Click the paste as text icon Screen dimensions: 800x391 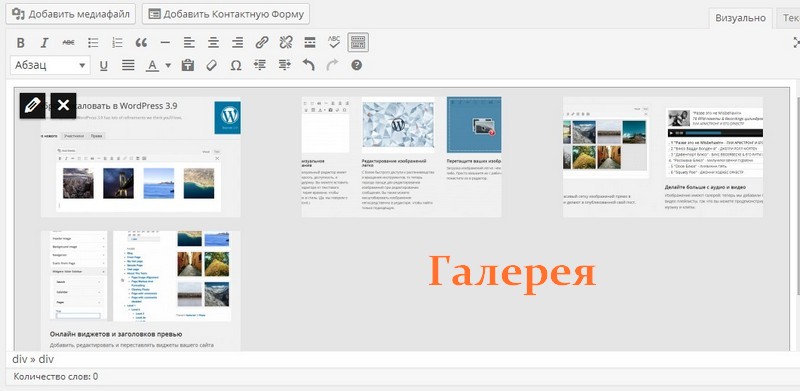coord(188,65)
